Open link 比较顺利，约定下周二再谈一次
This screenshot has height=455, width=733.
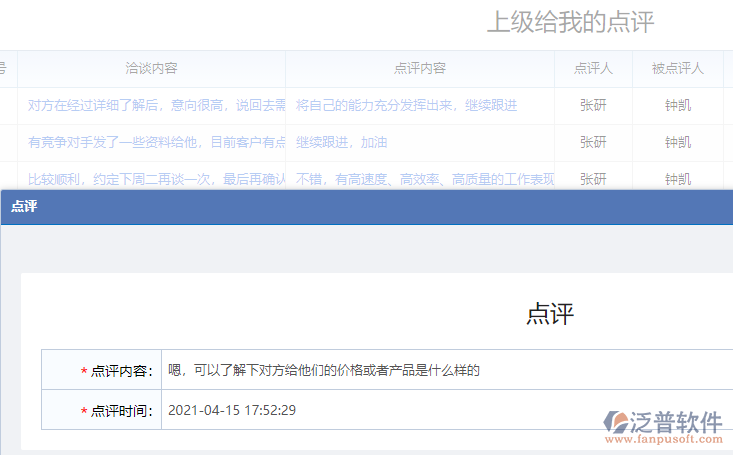(x=156, y=179)
